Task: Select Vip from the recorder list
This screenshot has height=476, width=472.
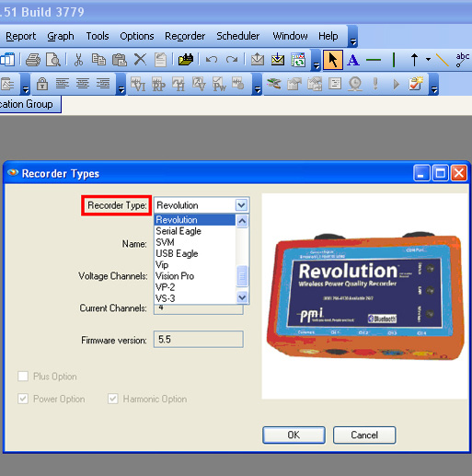Action: tap(194, 264)
